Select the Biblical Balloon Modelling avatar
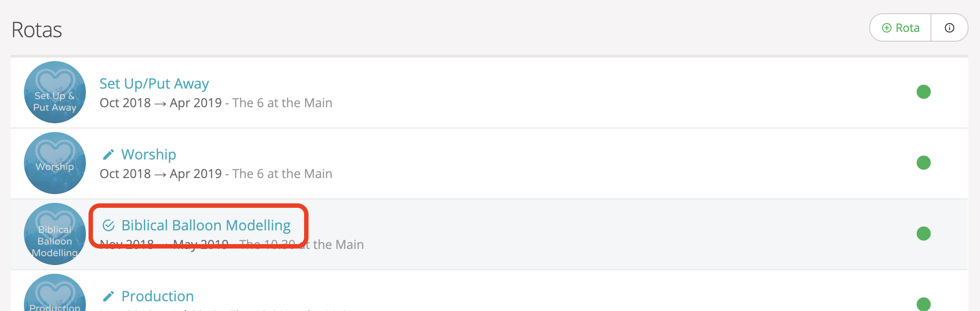The image size is (980, 311). click(x=54, y=234)
